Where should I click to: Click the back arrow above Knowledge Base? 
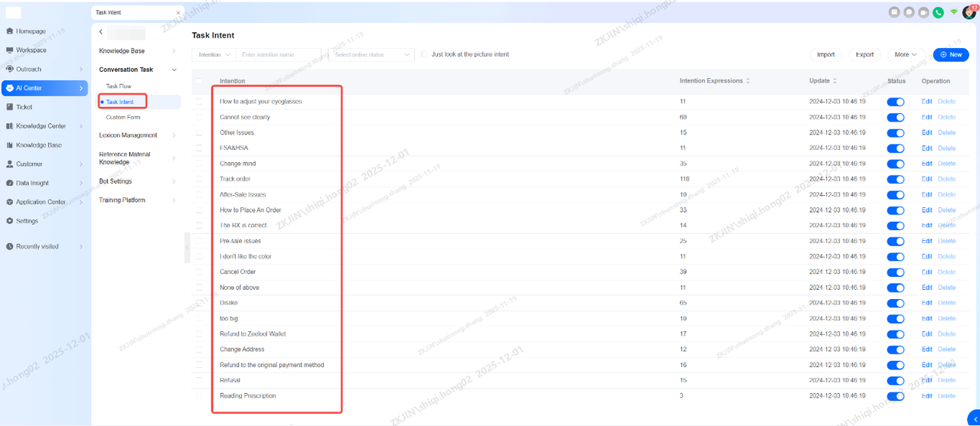[101, 32]
